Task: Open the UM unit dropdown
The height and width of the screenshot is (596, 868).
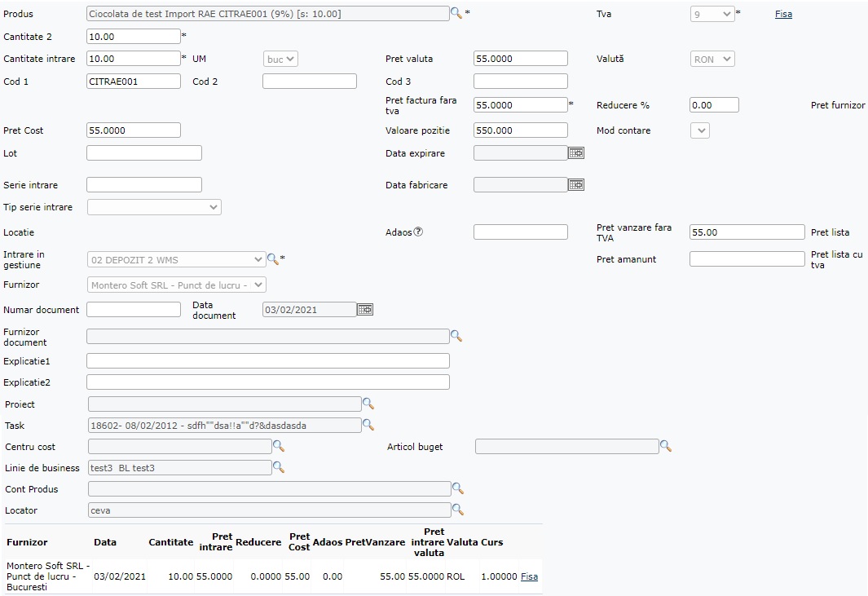Action: tap(281, 59)
